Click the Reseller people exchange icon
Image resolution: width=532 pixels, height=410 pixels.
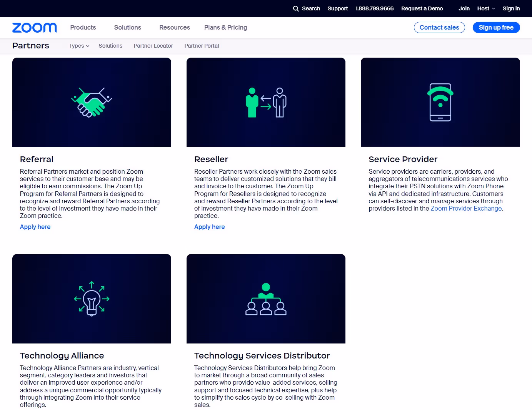[266, 103]
